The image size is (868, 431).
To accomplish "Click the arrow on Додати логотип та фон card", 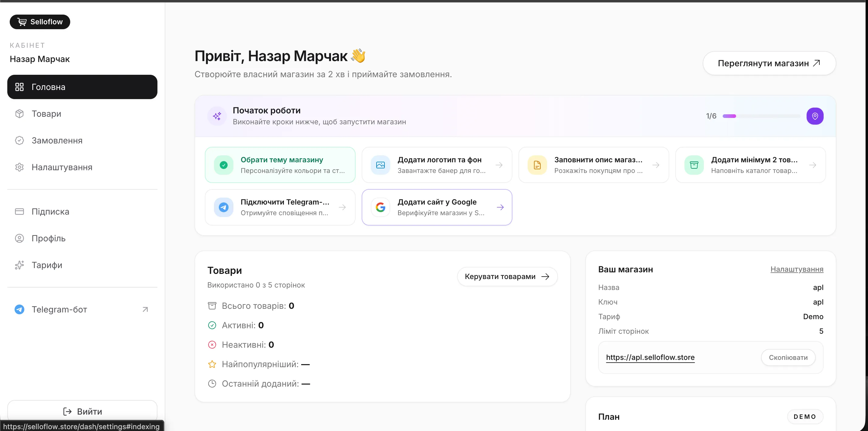I will pyautogui.click(x=499, y=165).
